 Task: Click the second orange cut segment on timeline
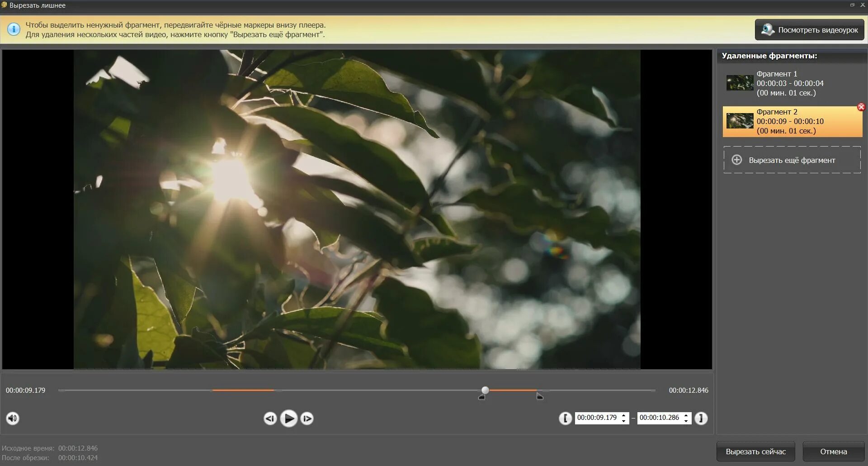click(513, 390)
